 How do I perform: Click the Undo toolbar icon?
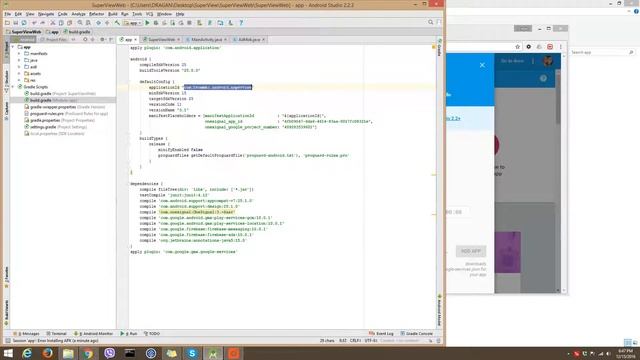point(34,23)
